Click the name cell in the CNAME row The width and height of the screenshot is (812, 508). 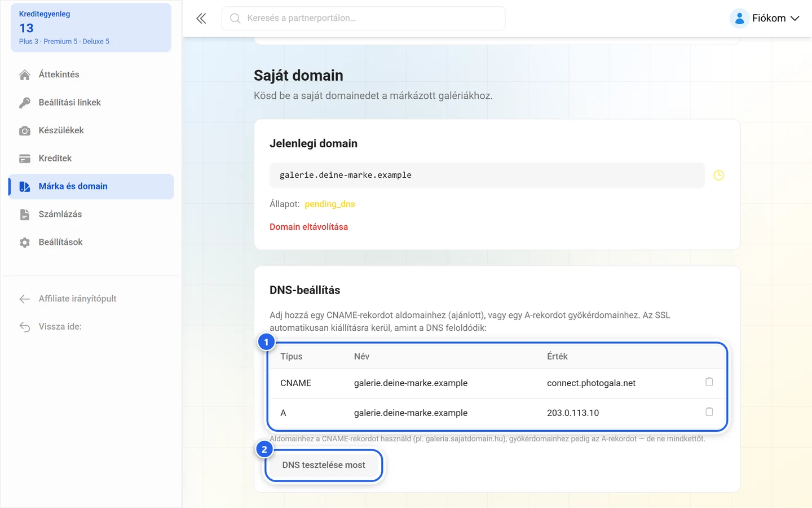411,383
